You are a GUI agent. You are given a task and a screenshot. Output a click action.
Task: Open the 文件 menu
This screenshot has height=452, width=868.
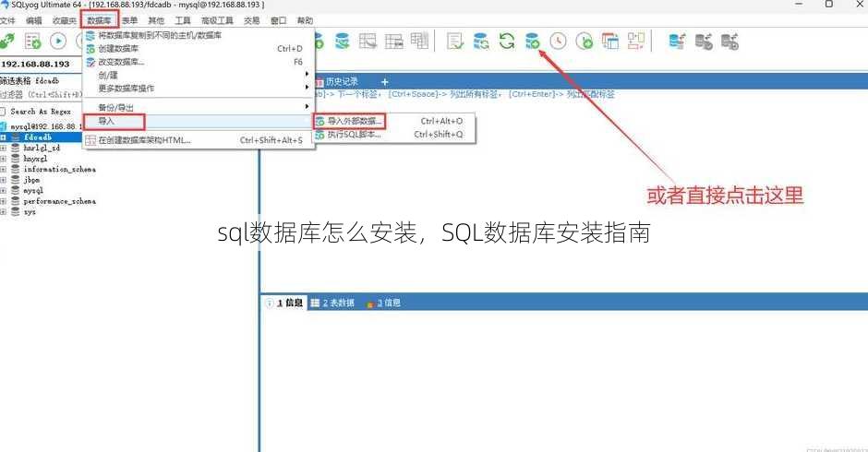(x=7, y=20)
